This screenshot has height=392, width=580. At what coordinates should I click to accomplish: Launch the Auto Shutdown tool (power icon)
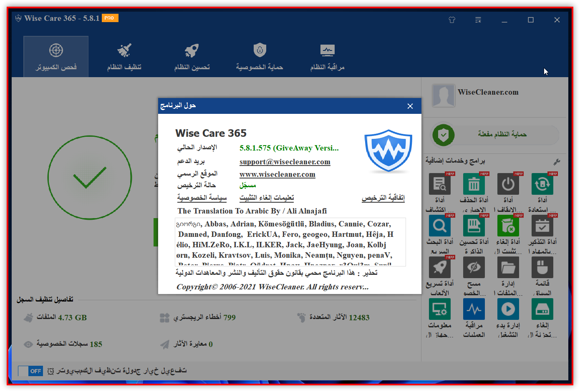click(508, 184)
